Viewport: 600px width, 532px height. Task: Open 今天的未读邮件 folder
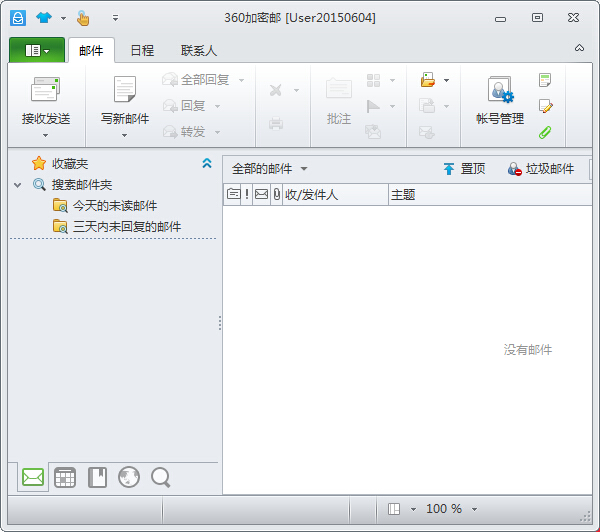[115, 206]
